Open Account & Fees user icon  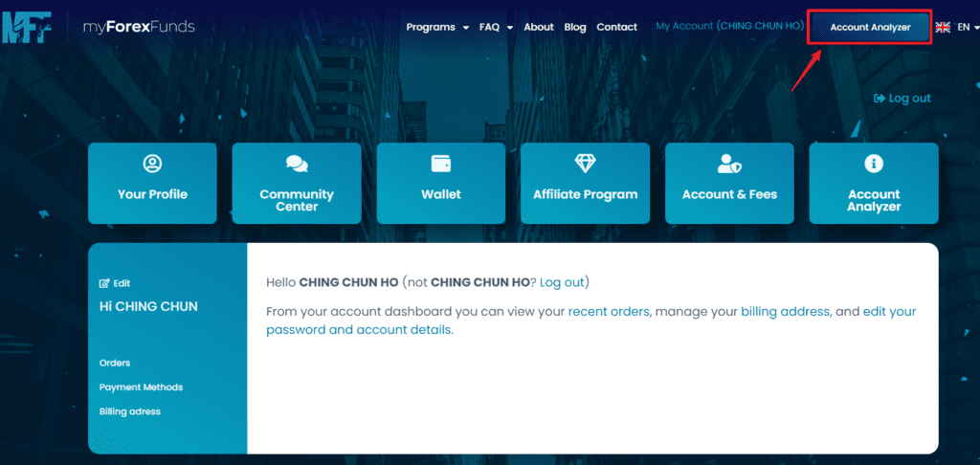tap(729, 165)
